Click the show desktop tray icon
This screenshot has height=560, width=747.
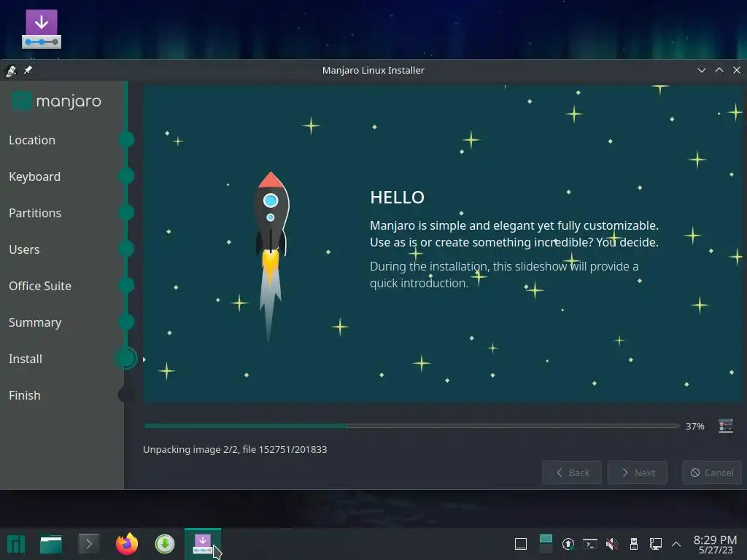pyautogui.click(x=521, y=544)
